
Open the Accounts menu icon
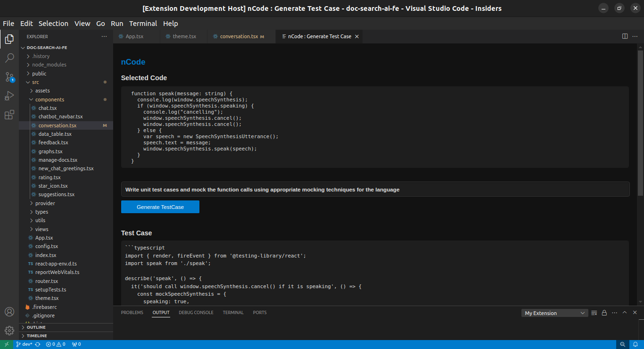click(x=9, y=312)
